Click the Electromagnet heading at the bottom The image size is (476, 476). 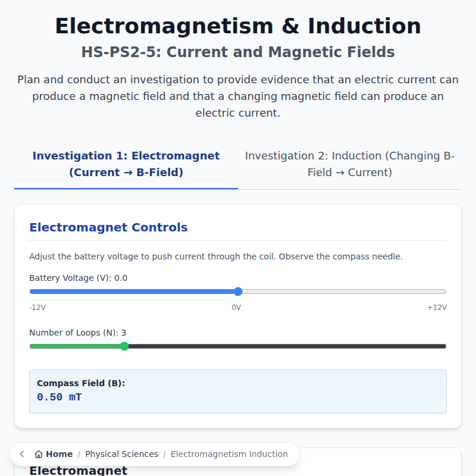coord(78,471)
